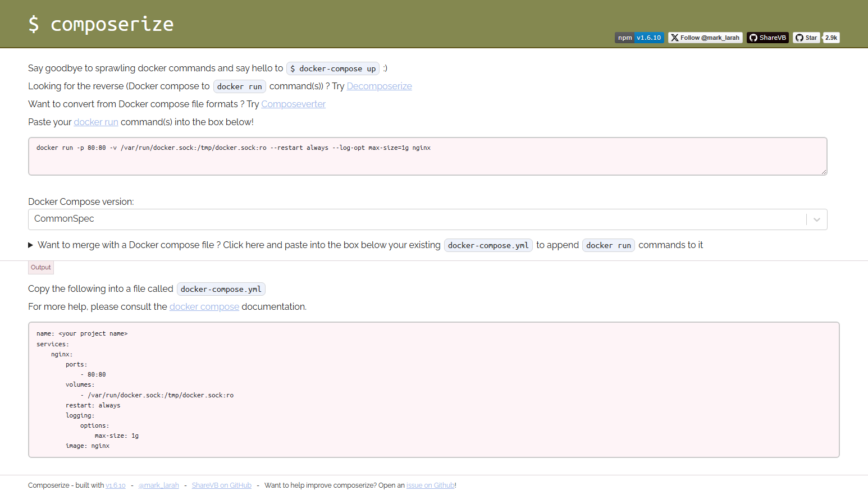Click the textarea resize grip handle

[824, 172]
